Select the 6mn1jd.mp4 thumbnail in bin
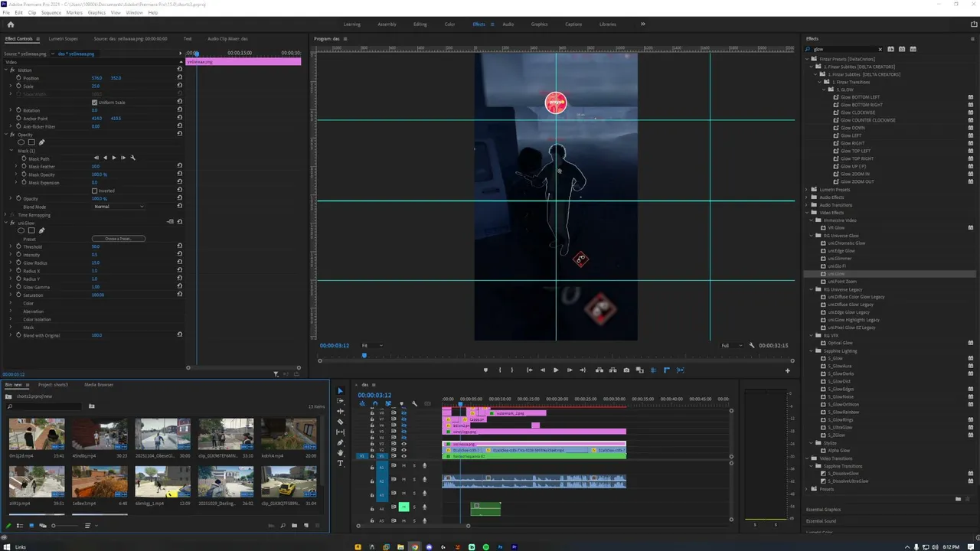The height and width of the screenshot is (551, 980). pos(37,434)
